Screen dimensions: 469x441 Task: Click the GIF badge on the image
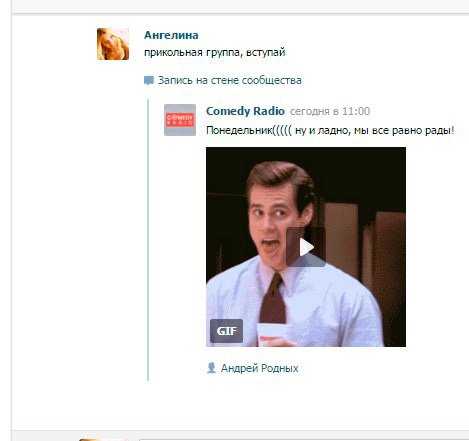point(226,331)
